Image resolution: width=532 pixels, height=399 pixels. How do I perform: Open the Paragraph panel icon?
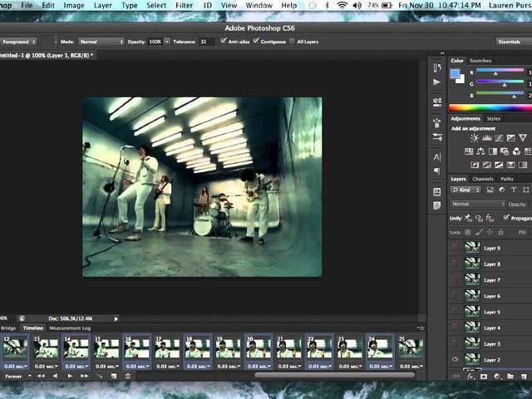click(x=437, y=171)
